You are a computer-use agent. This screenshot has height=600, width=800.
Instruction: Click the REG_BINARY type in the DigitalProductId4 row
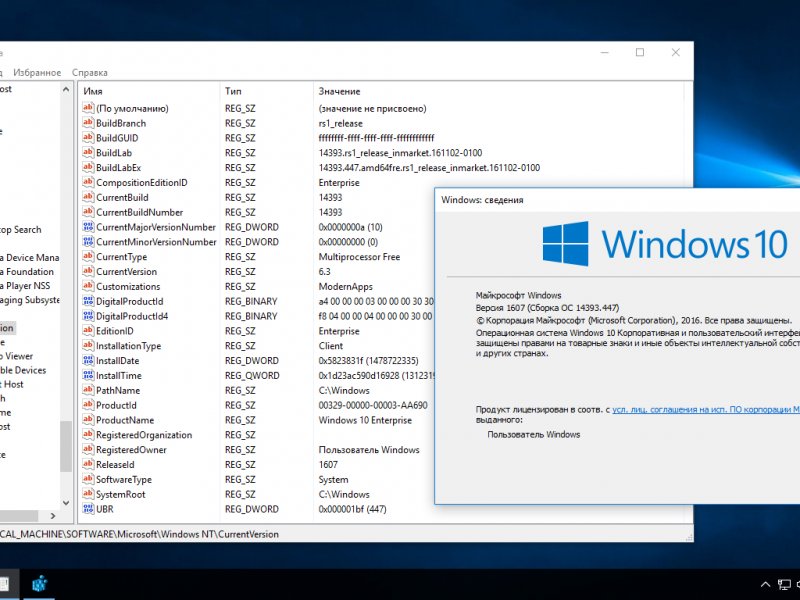[251, 316]
